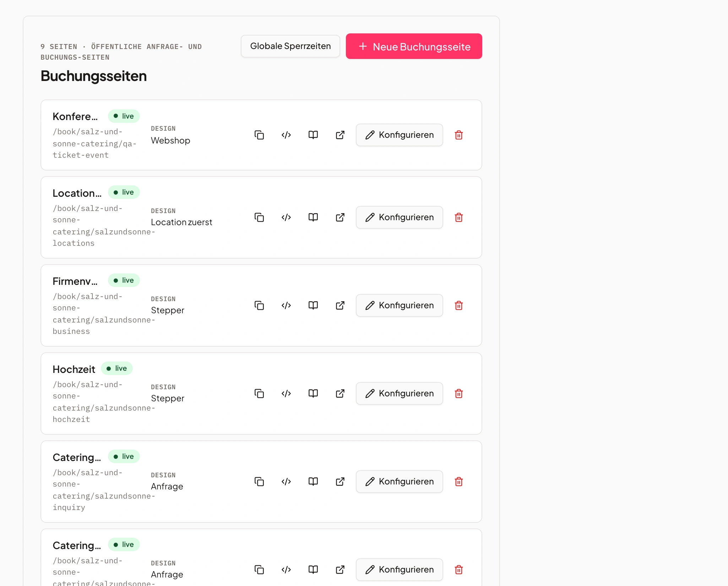
Task: Click the qa-ticket-event URL path
Action: pos(94,143)
